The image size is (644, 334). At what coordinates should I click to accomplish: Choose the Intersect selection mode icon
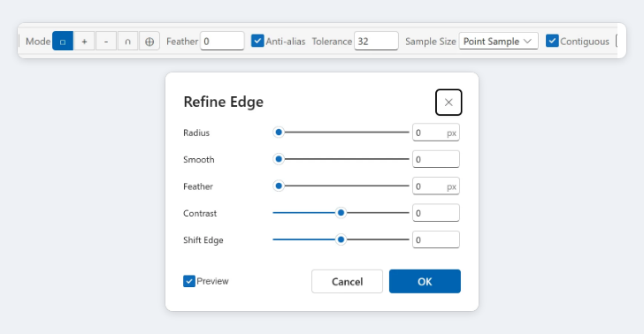127,41
